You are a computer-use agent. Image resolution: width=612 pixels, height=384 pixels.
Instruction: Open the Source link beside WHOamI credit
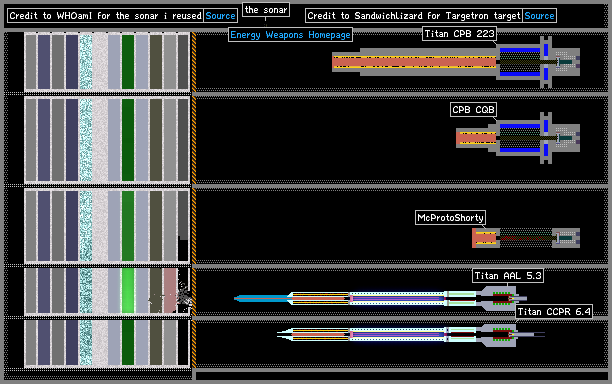[x=221, y=16]
